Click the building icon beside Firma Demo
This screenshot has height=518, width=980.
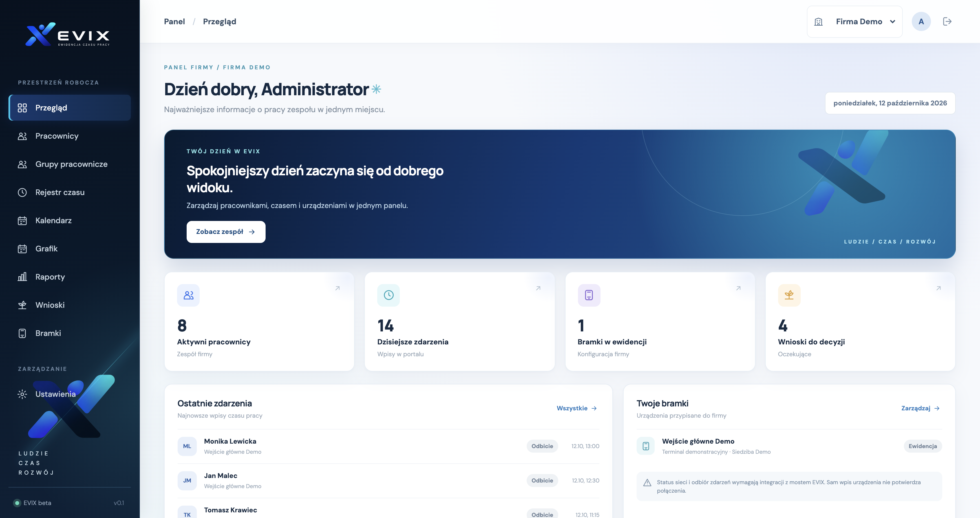pos(818,22)
